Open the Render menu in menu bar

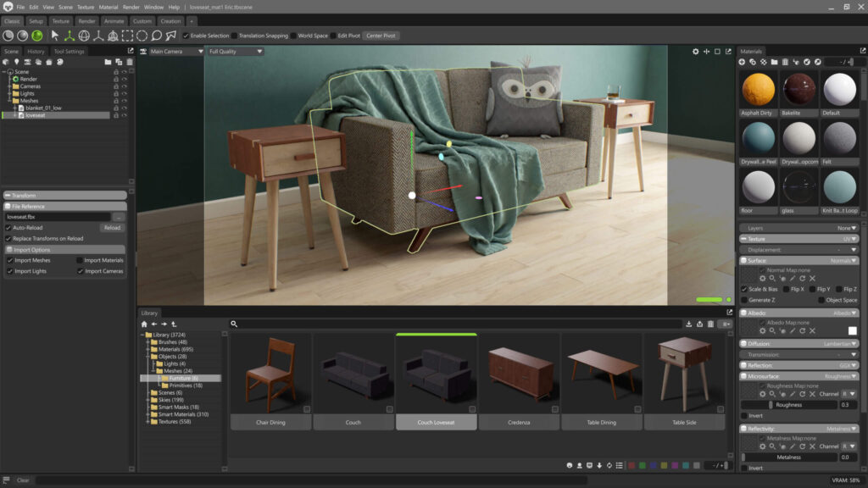tap(131, 7)
